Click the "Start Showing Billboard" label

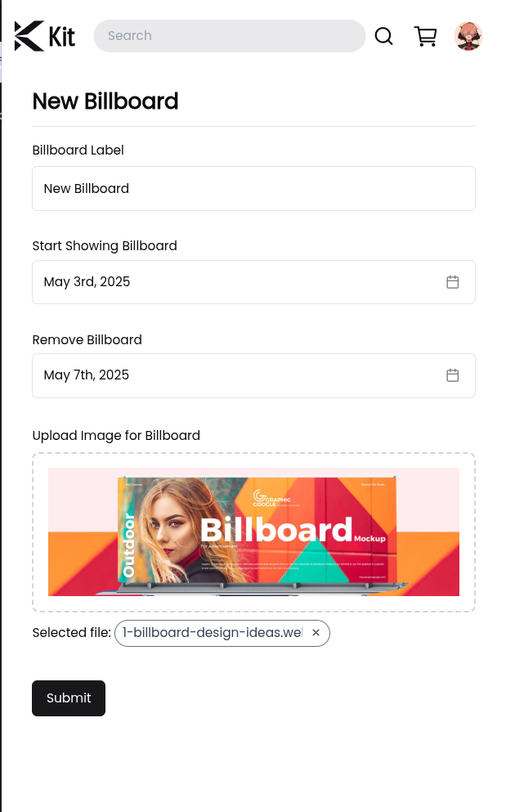tap(105, 245)
